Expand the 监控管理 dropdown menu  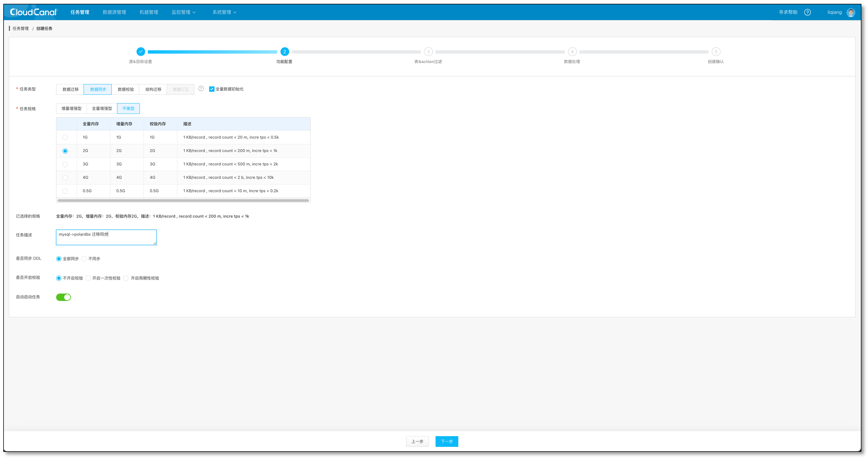tap(183, 12)
